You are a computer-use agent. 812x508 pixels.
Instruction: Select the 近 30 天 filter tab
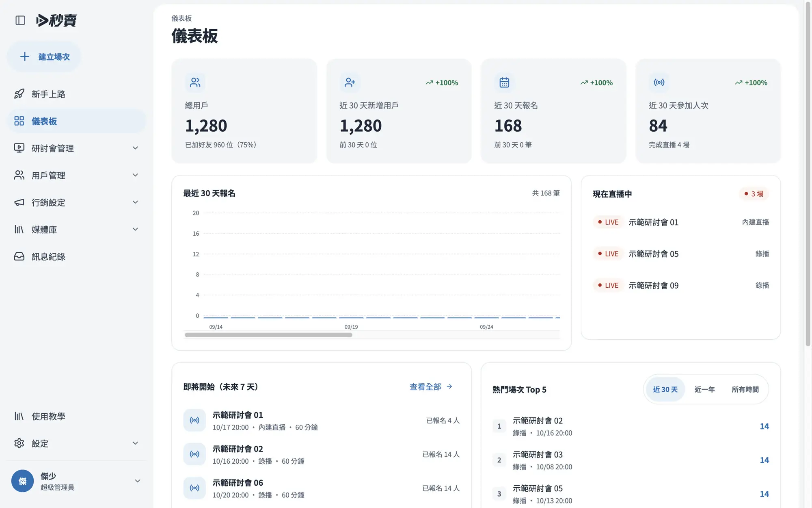tap(665, 389)
